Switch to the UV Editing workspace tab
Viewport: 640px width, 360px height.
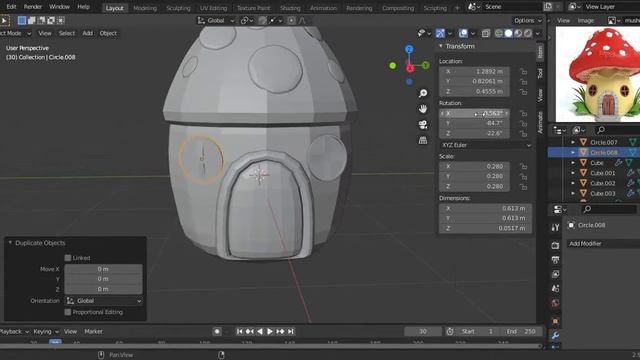click(x=213, y=8)
